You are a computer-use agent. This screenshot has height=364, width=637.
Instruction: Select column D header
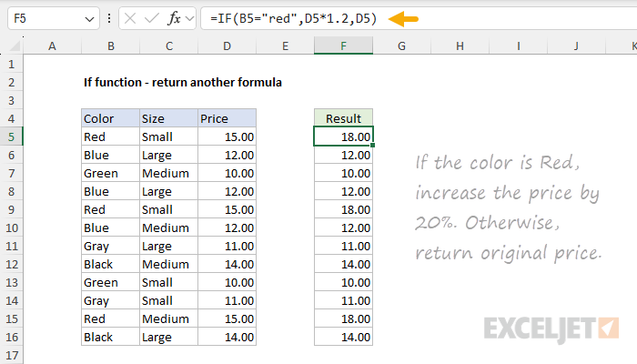point(227,46)
